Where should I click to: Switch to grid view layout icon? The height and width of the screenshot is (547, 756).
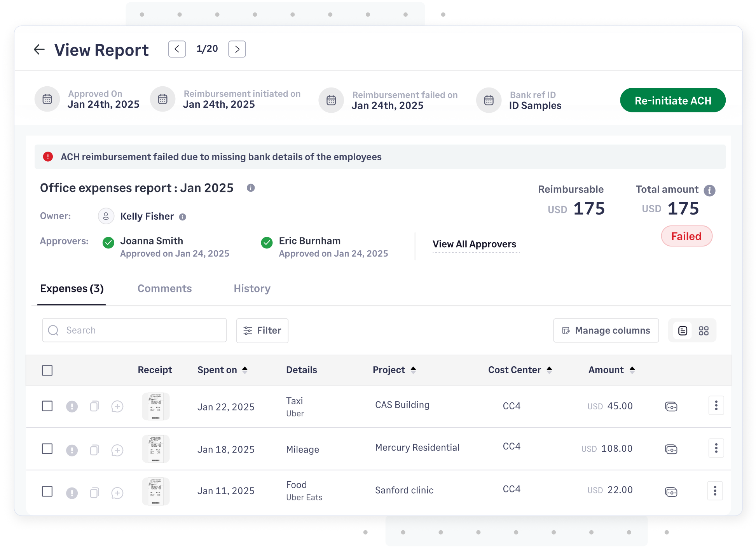point(704,330)
